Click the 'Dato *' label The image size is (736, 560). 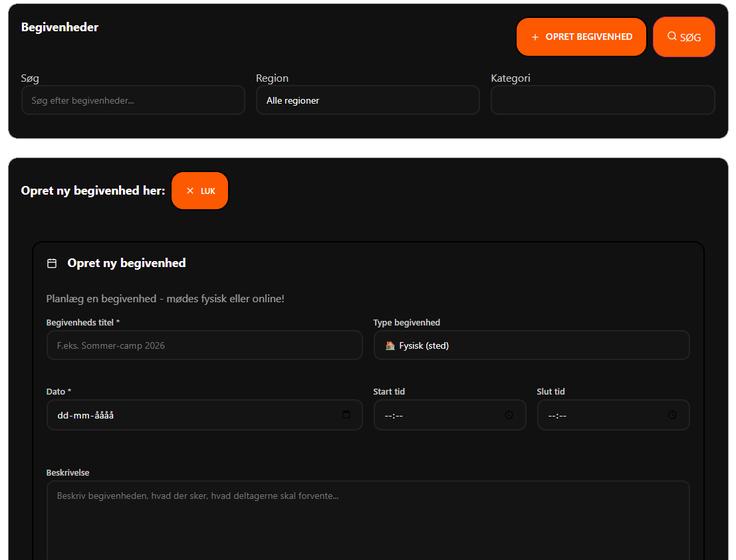coord(59,392)
